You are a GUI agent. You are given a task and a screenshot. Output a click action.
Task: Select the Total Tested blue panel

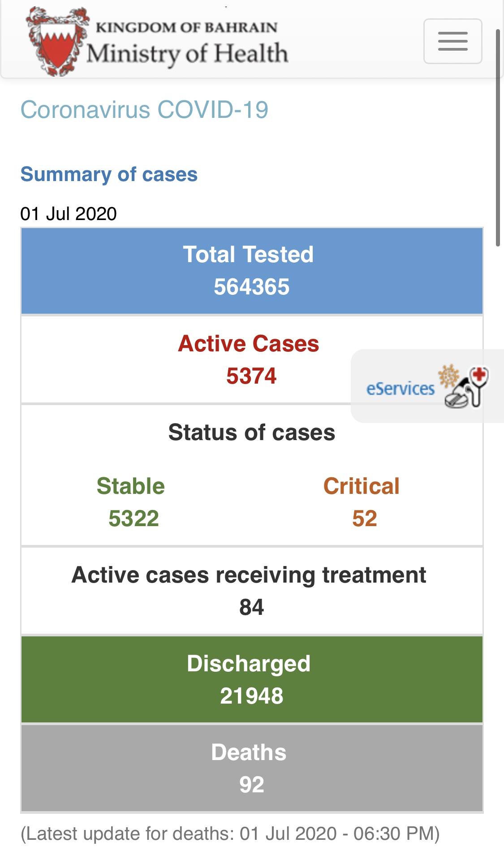click(x=252, y=271)
